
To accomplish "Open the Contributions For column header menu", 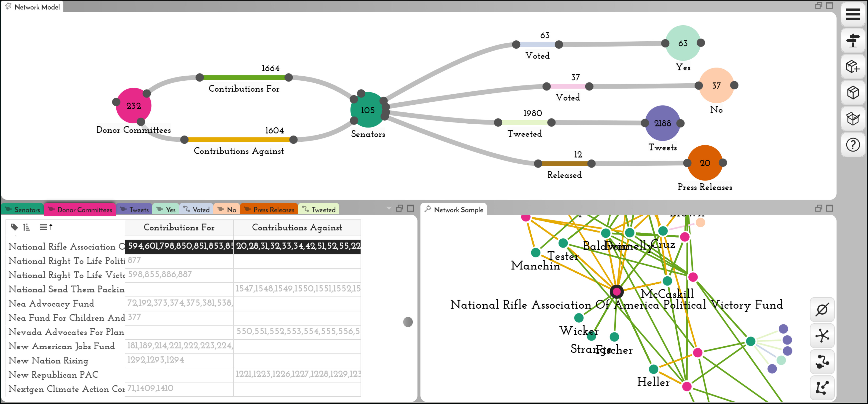I will pos(179,227).
